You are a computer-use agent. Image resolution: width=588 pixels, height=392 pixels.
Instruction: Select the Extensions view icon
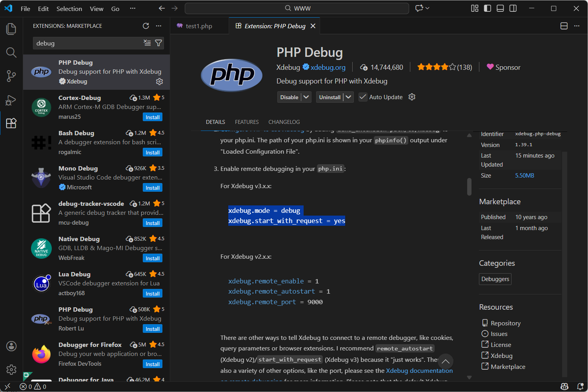(x=11, y=123)
